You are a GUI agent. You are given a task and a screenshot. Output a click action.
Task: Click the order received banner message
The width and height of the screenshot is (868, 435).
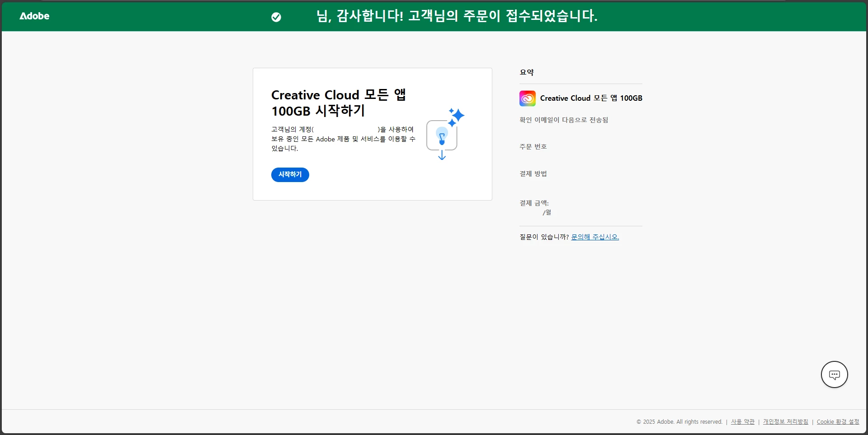point(457,16)
